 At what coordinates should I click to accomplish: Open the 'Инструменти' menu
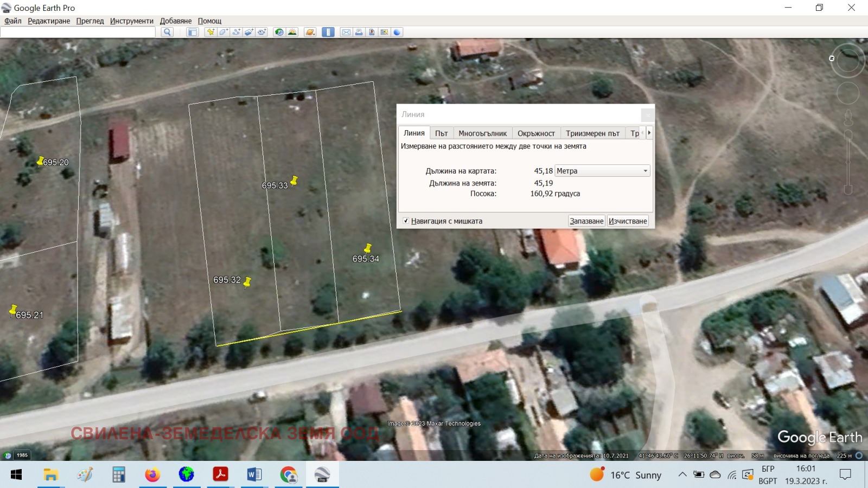(x=131, y=21)
